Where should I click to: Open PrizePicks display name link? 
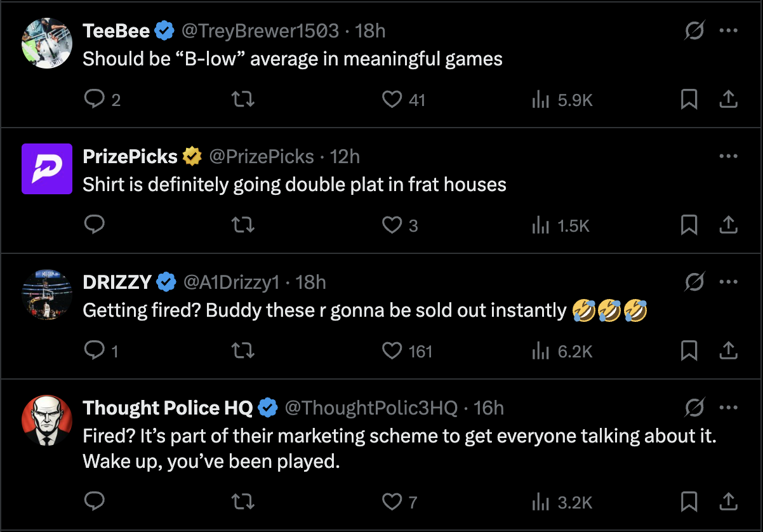click(130, 156)
